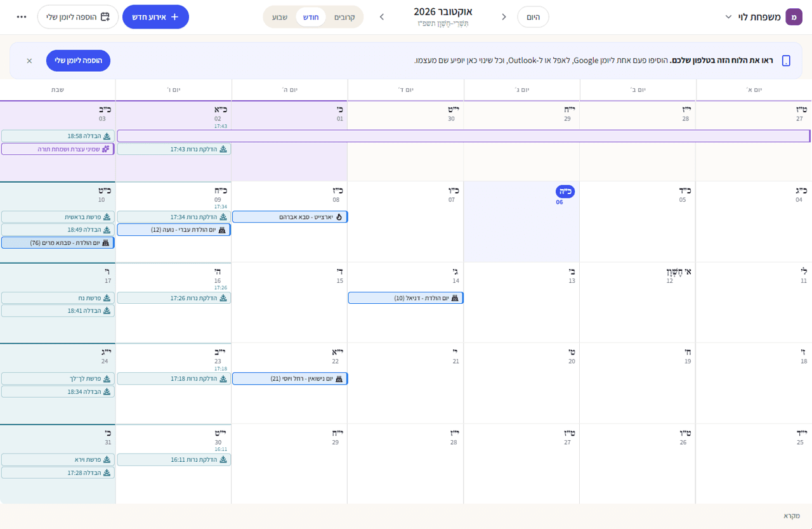Click the candle icon on פרשת לך־לך
Image resolution: width=812 pixels, height=529 pixels.
click(107, 379)
